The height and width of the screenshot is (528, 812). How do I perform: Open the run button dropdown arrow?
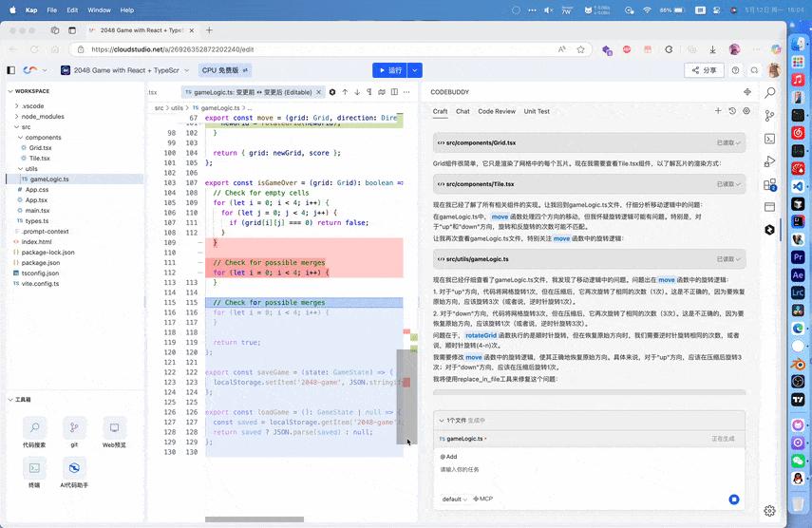coord(416,70)
